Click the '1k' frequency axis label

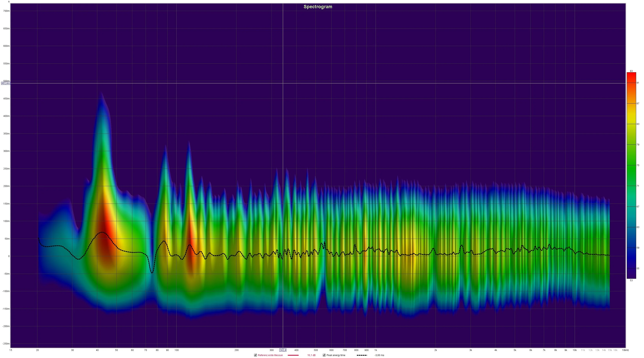tap(375, 350)
